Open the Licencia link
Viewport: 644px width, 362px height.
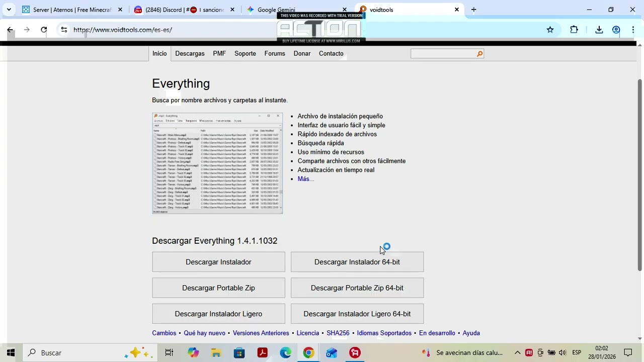coord(308,333)
